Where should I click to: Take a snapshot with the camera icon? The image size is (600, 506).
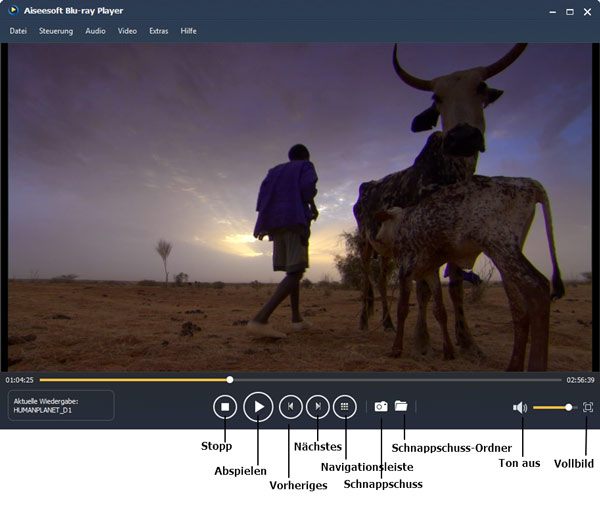tap(381, 407)
